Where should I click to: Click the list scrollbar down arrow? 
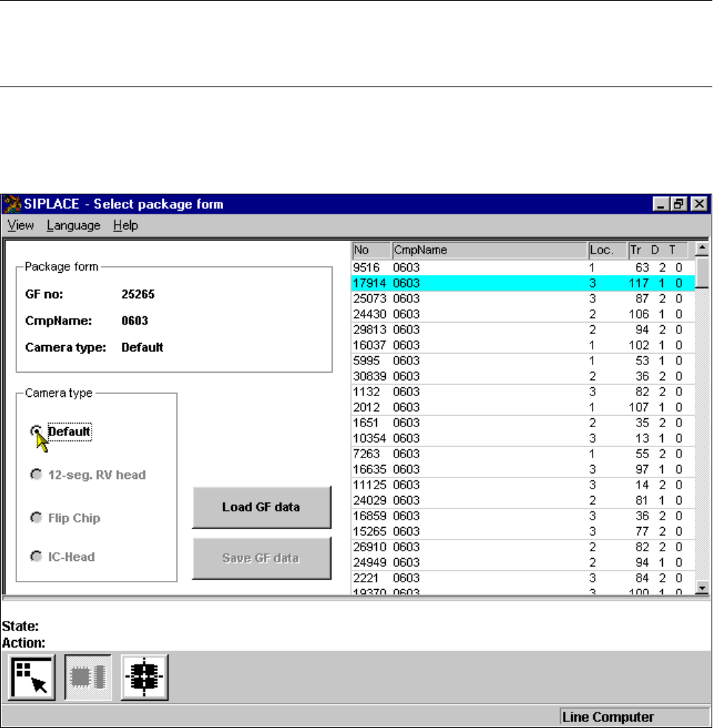[703, 588]
